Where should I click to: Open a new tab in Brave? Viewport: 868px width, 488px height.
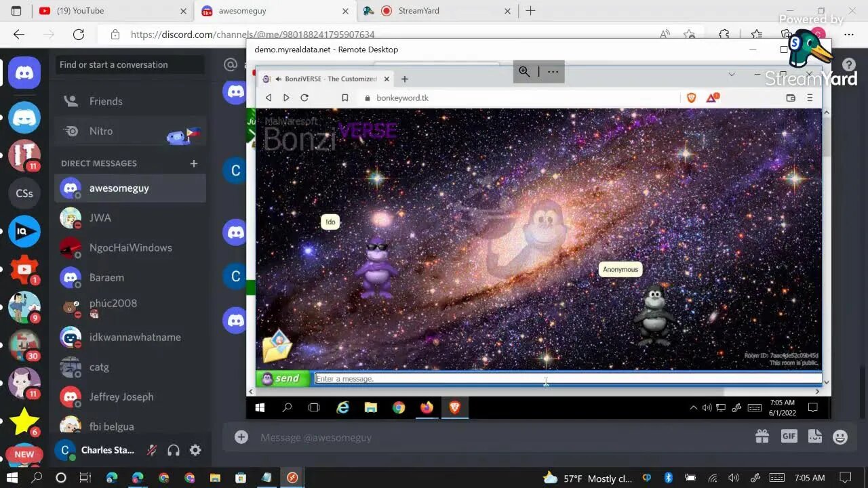[x=405, y=79]
